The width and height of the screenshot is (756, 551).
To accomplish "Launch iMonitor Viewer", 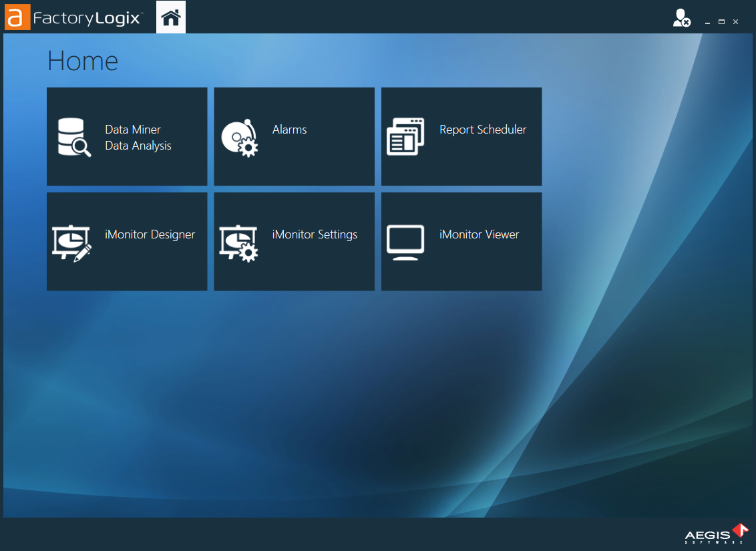I will [461, 242].
